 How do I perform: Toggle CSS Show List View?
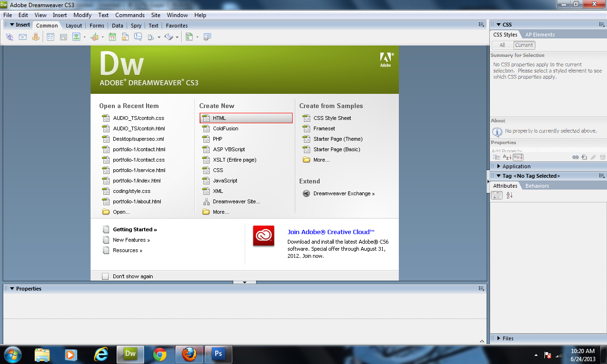click(507, 157)
